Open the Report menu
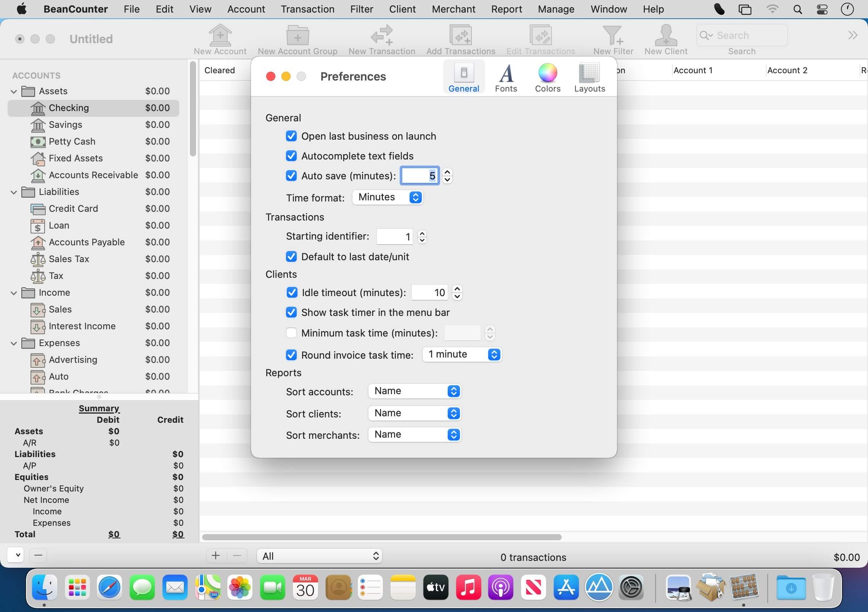 coord(506,9)
